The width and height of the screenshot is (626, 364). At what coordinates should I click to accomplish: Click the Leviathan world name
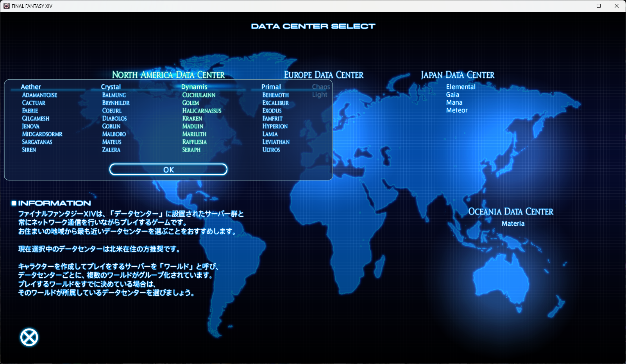[276, 142]
